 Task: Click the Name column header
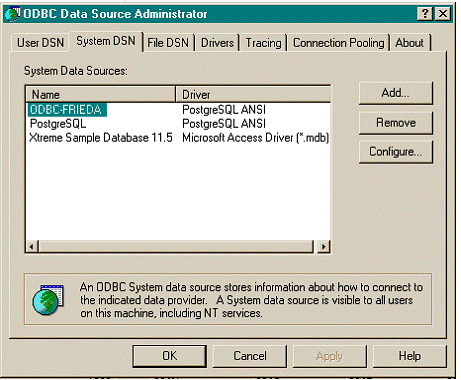coord(100,94)
